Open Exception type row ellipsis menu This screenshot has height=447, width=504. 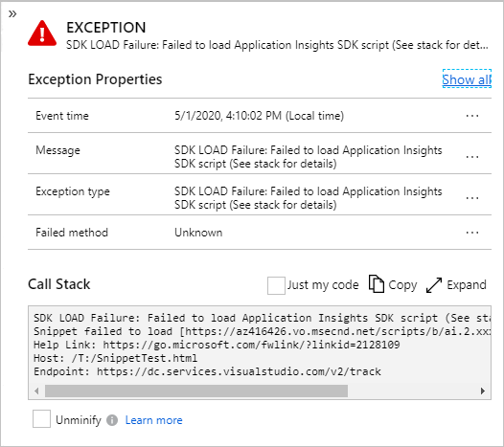pos(472,198)
